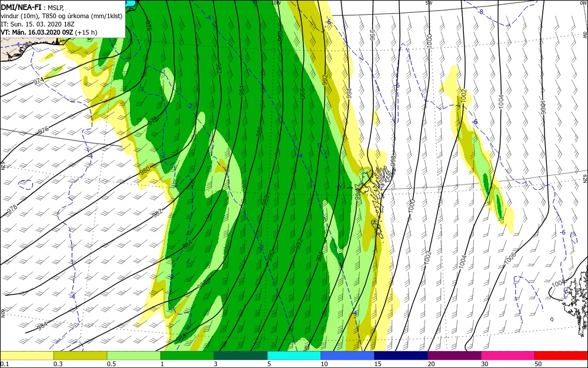Click legend value '0.1'
The width and height of the screenshot is (588, 368).
(5, 364)
